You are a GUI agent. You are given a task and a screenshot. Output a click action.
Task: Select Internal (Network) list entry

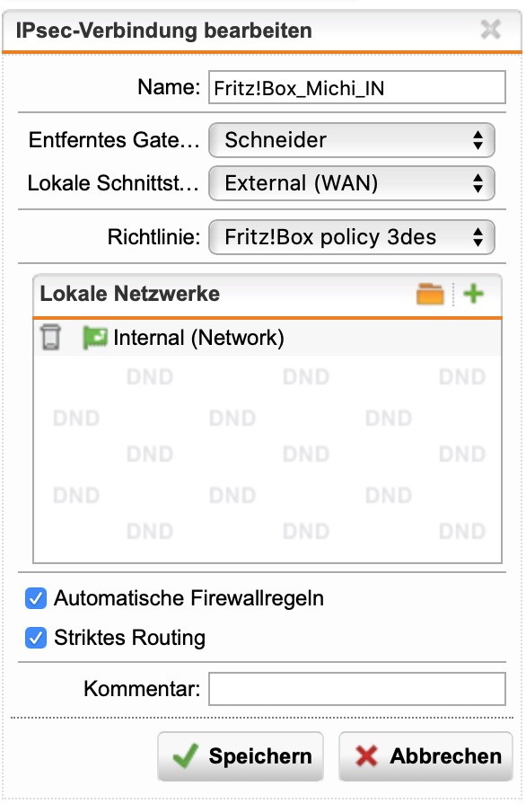click(267, 338)
